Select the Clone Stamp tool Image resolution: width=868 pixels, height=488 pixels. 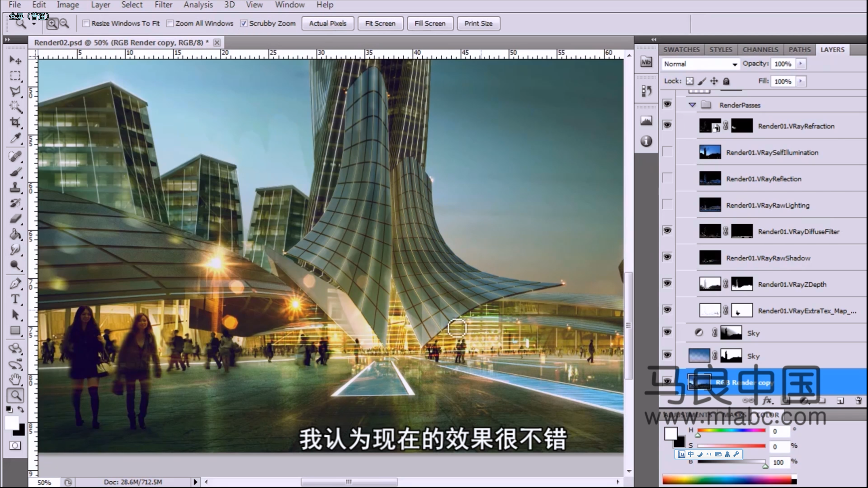click(x=15, y=188)
